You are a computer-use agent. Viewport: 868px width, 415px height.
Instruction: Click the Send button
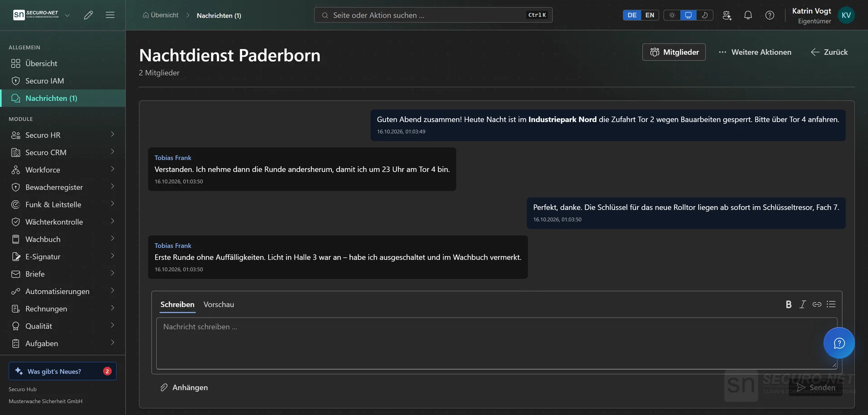[816, 387]
